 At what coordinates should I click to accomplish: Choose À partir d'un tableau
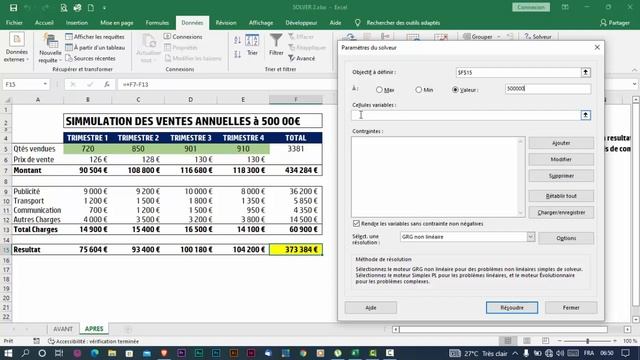(95, 47)
